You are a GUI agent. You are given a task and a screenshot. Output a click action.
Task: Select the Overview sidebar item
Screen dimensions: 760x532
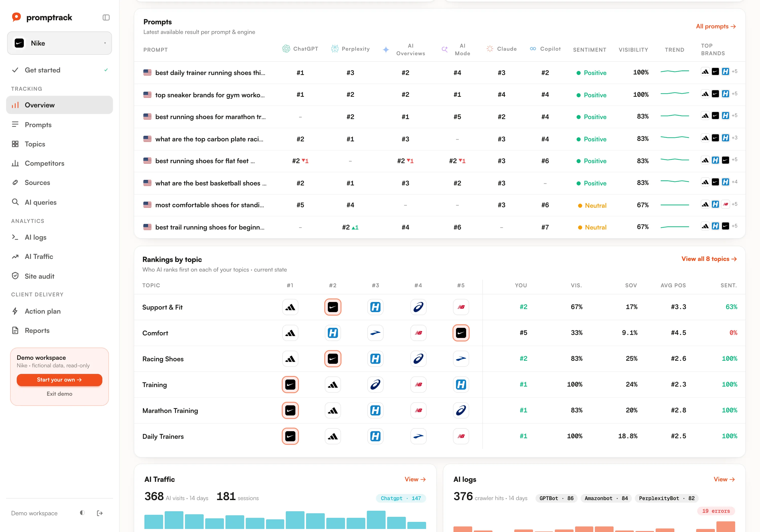pyautogui.click(x=60, y=105)
